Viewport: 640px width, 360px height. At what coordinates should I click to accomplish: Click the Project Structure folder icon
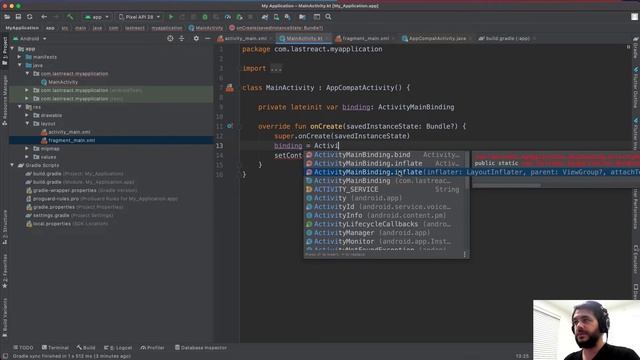click(x=302, y=17)
